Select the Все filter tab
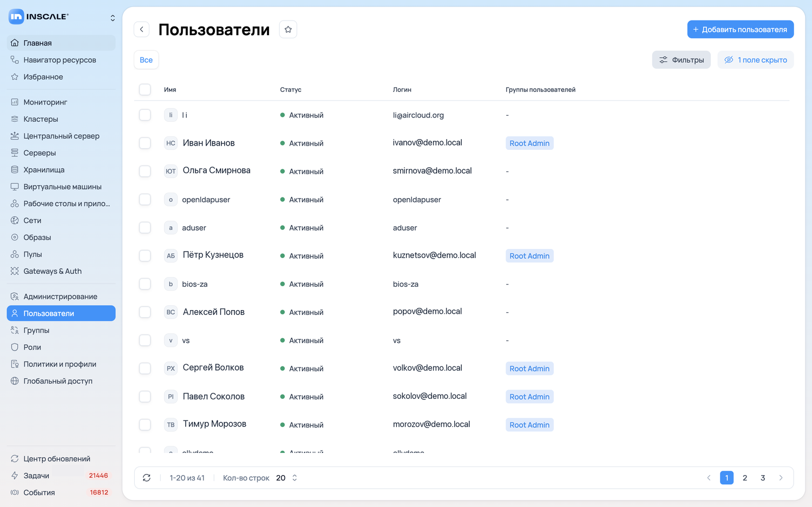The image size is (812, 507). [x=146, y=60]
